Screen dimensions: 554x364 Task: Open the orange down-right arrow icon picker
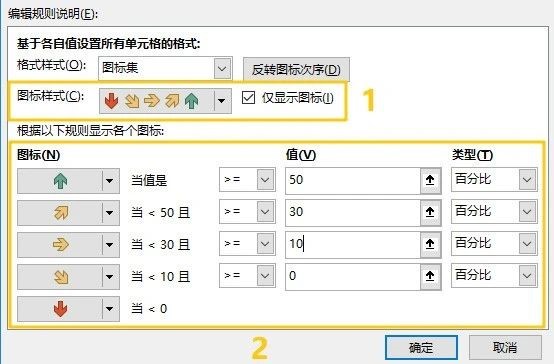pyautogui.click(x=68, y=277)
